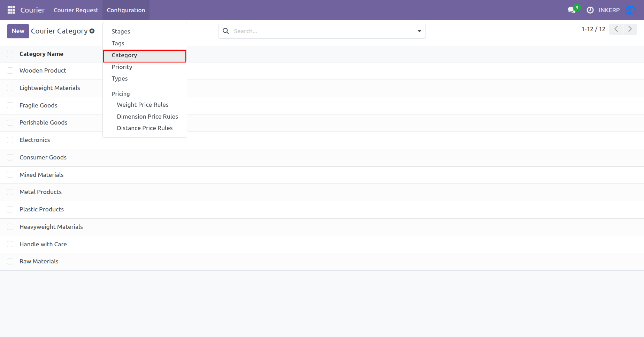Select Types in Configuration menu
The height and width of the screenshot is (337, 644).
tap(145, 78)
